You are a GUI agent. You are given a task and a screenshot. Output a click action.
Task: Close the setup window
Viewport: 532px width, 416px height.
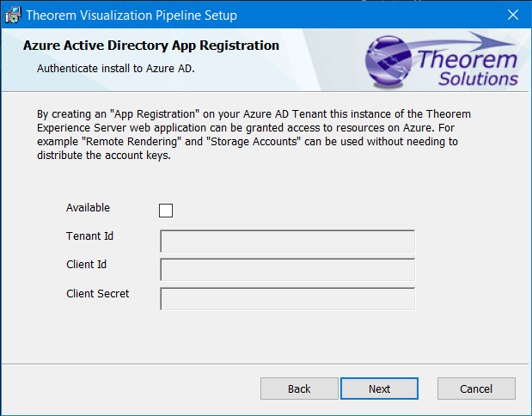click(513, 15)
